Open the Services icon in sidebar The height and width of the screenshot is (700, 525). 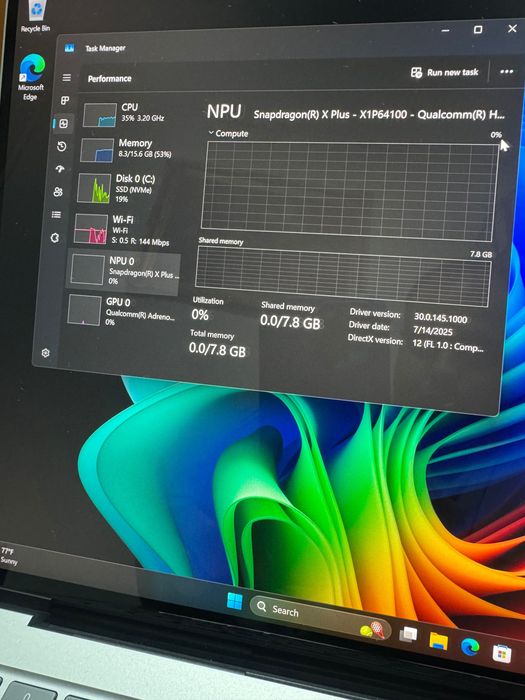(54, 238)
